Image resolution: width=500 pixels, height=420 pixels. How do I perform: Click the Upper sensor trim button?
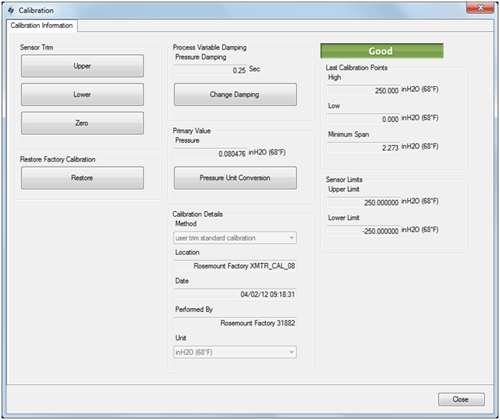(82, 66)
